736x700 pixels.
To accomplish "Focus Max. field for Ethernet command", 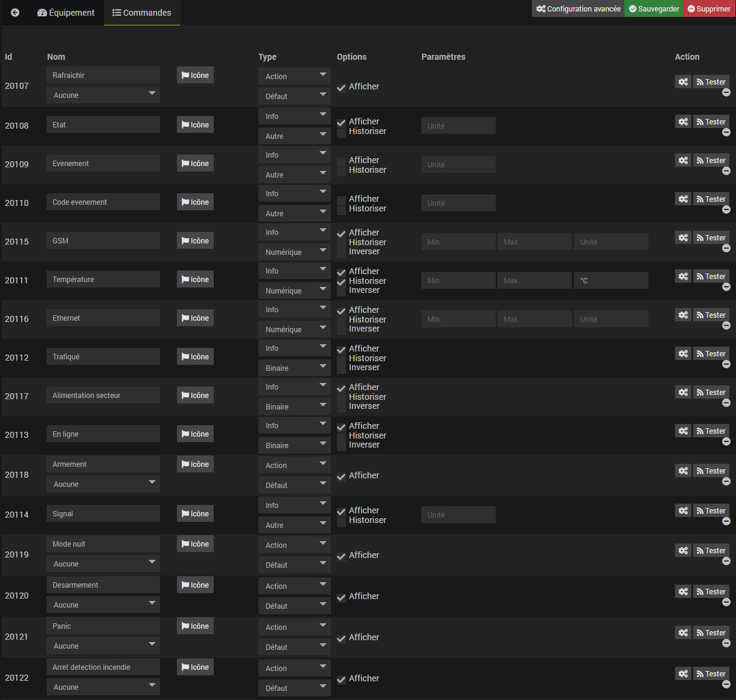I will coord(534,319).
